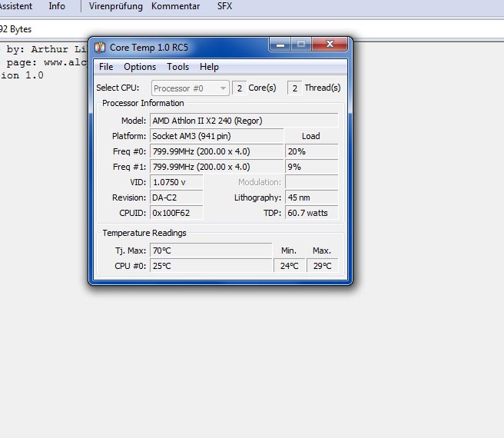Click the Lithography value 45 nm
The height and width of the screenshot is (438, 504).
pyautogui.click(x=312, y=197)
